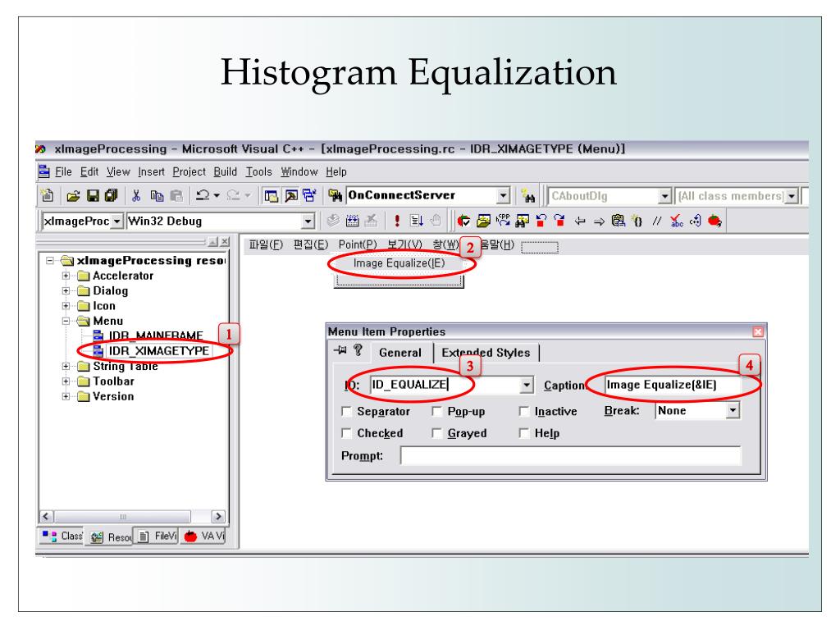The width and height of the screenshot is (840, 630).
Task: Toggle the Workspace window icon
Action: (271, 196)
